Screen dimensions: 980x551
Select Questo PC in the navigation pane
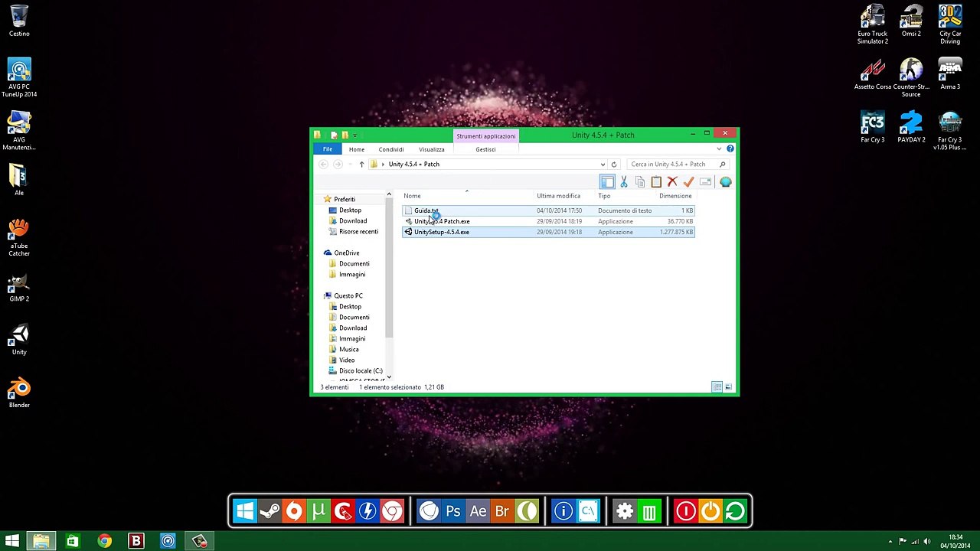348,296
